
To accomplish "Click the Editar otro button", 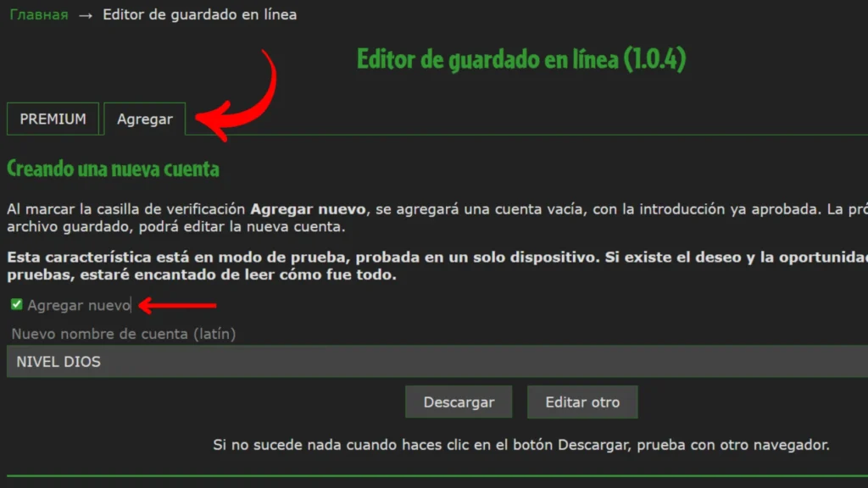I will (582, 402).
